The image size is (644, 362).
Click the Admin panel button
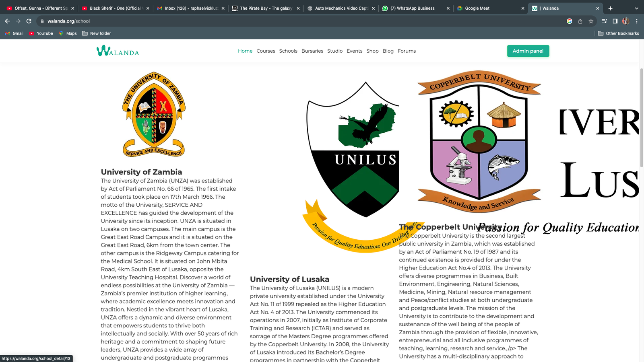(528, 51)
